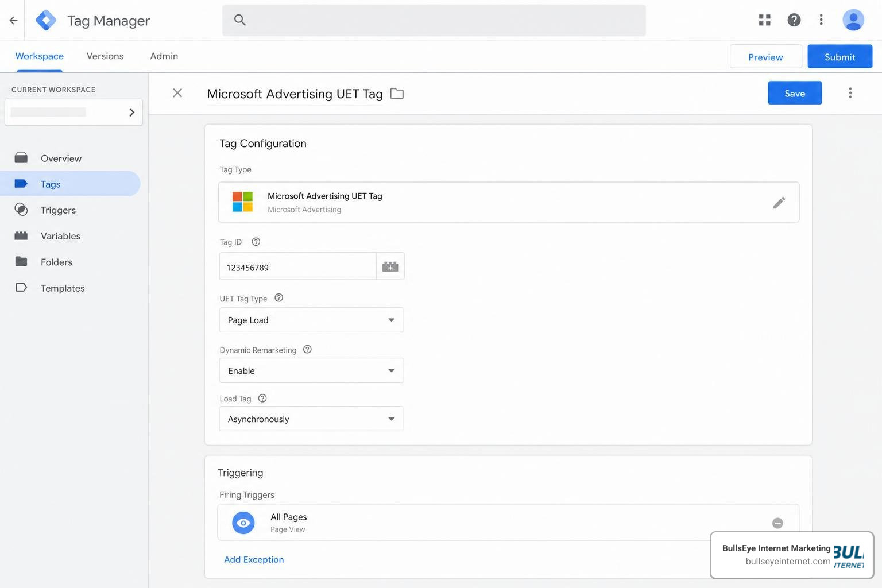Screen dimensions: 882x588
Task: Expand the current workspace selector
Action: click(73, 112)
